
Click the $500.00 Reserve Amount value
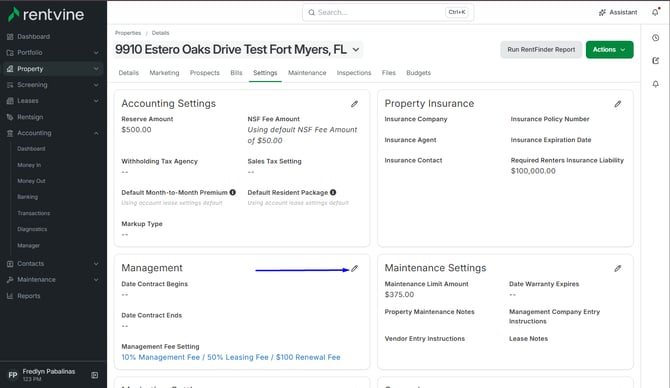(136, 129)
